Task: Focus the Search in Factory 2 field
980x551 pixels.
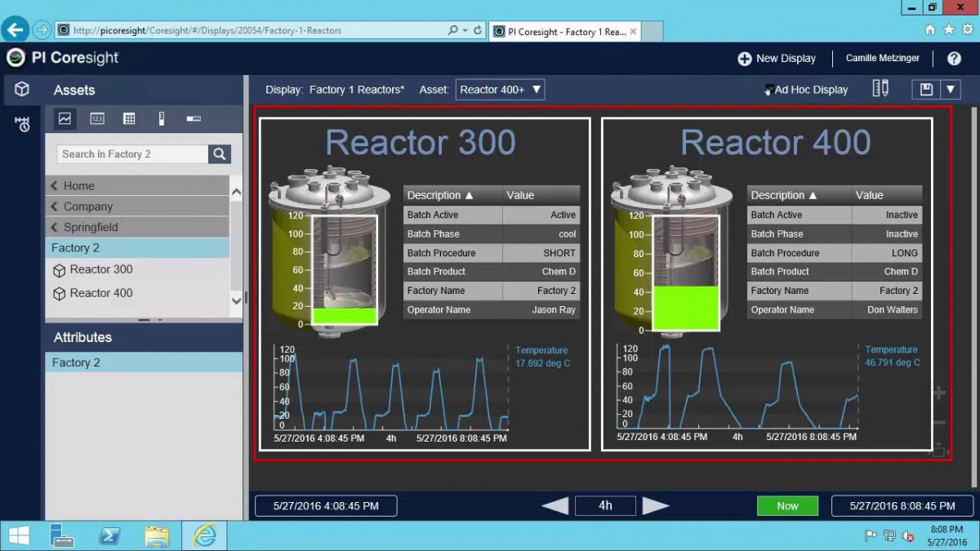Action: (x=133, y=153)
